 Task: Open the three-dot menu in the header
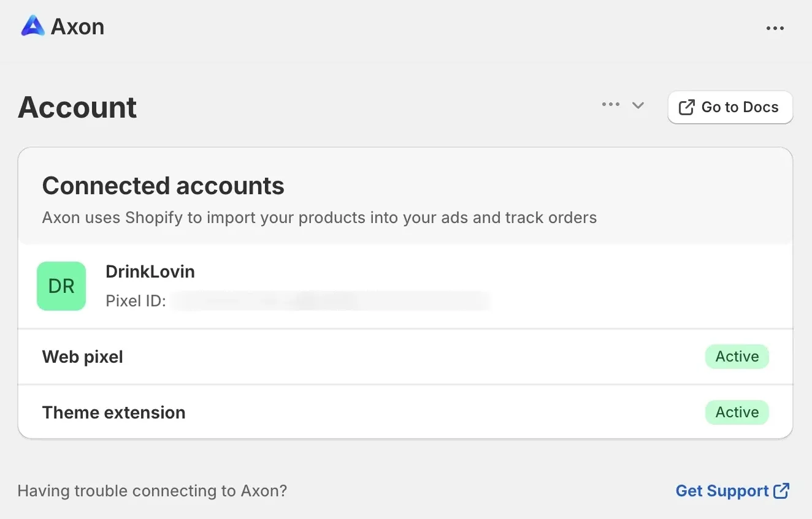(x=775, y=28)
